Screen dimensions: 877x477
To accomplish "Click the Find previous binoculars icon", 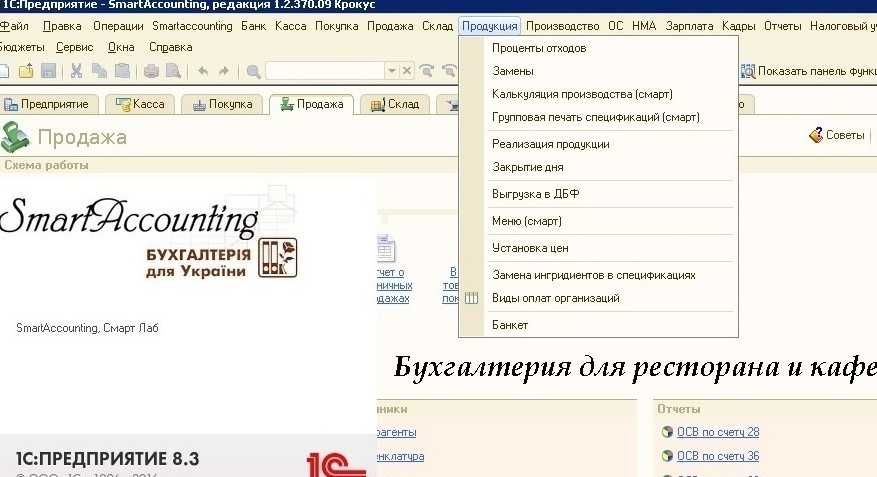I will coord(449,71).
